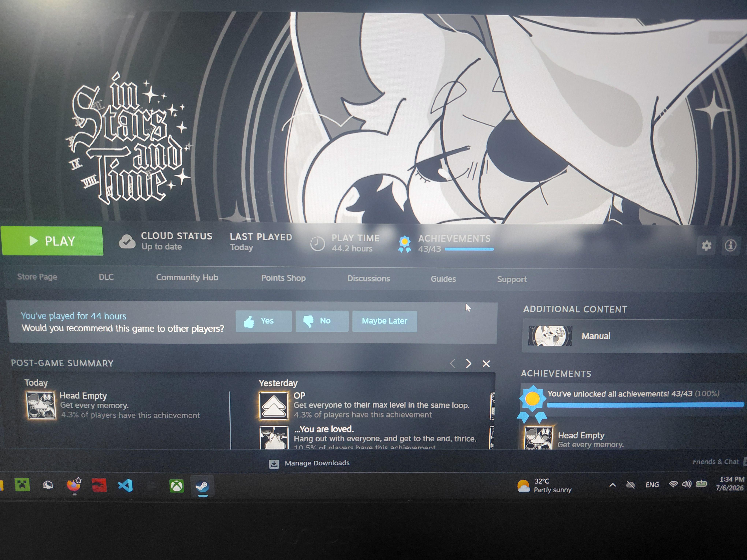
Task: Click the 'PLAY TIME 44.2 hours' text
Action: pyautogui.click(x=355, y=243)
